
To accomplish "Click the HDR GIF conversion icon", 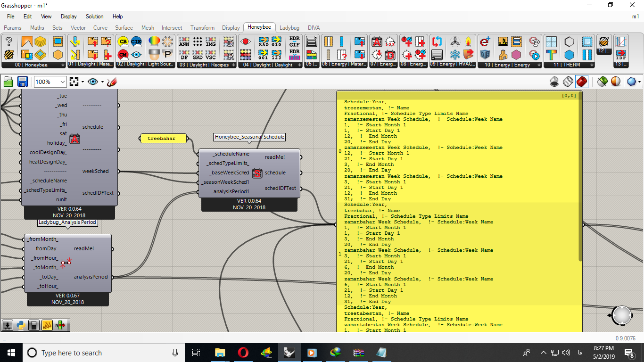I will point(294,41).
